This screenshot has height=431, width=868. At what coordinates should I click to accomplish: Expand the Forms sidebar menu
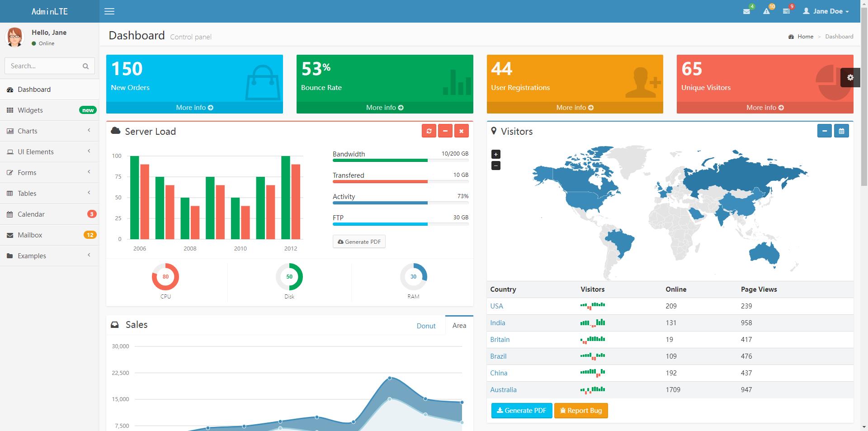pyautogui.click(x=50, y=173)
